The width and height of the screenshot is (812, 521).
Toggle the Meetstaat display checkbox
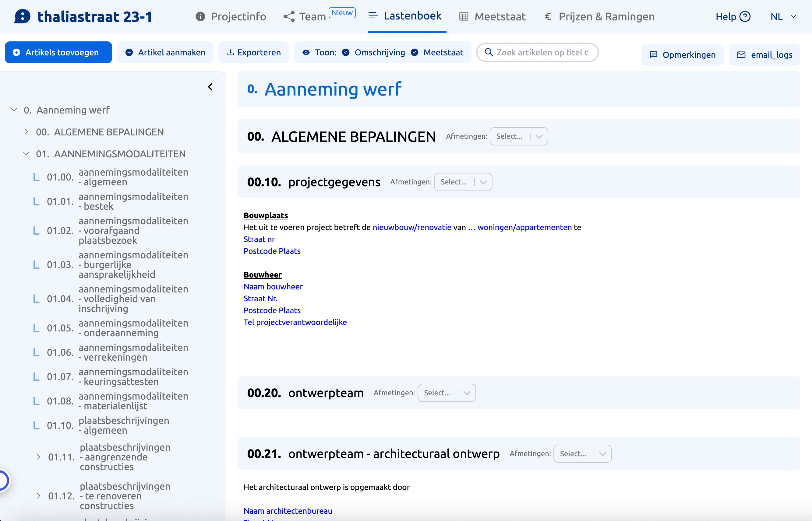point(415,52)
